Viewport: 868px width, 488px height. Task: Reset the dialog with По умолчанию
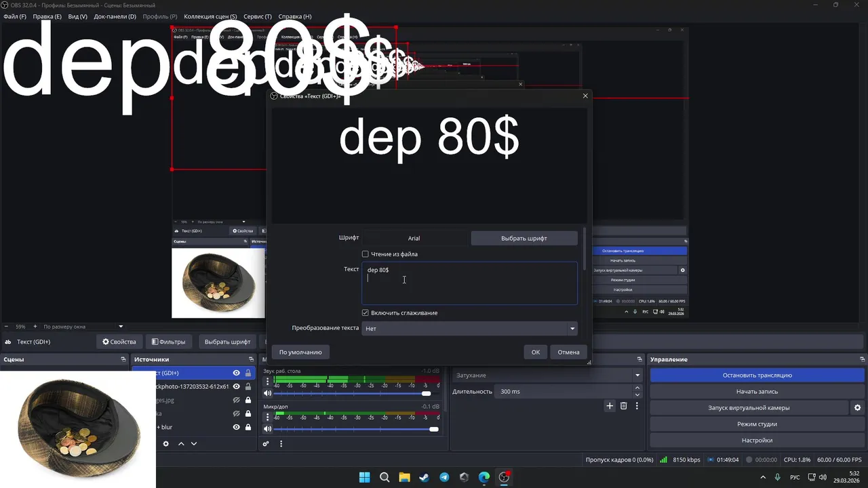(300, 352)
